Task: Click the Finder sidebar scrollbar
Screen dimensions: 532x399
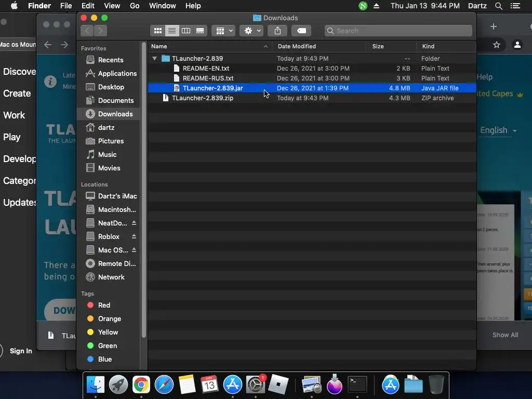Action: point(144,190)
